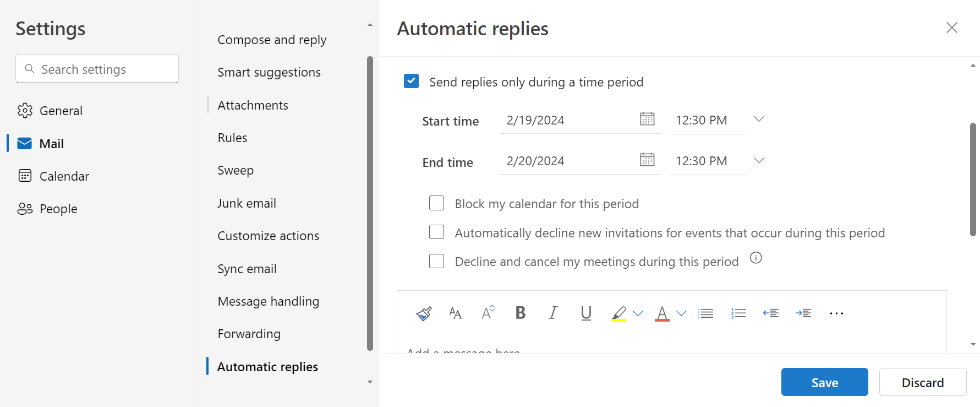Insert a numbered list in the message
980x407 pixels.
[x=738, y=313]
